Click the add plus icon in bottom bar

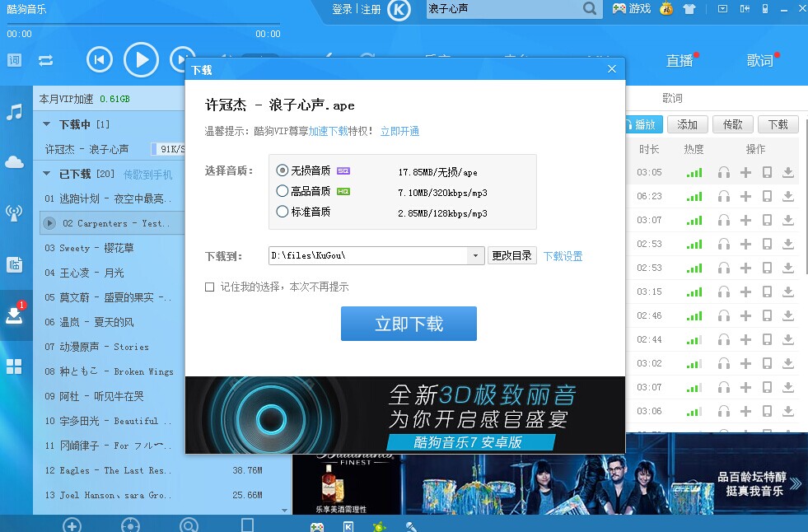[x=72, y=525]
